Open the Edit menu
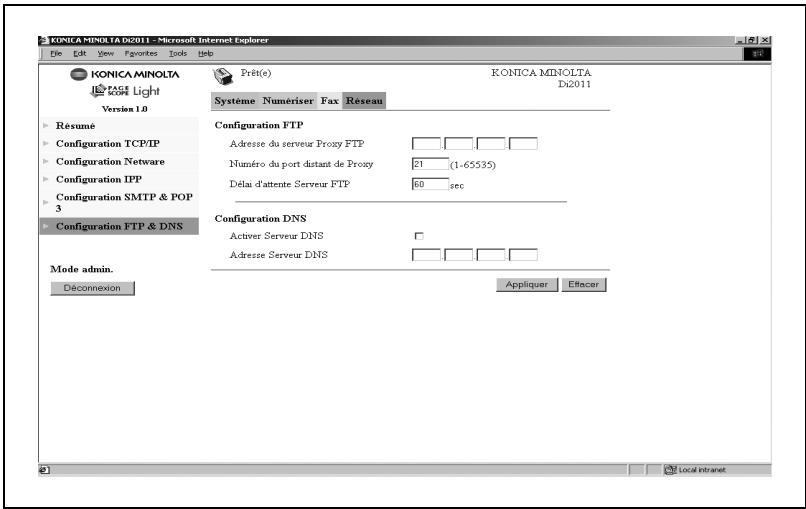The image size is (806, 509). tap(79, 53)
